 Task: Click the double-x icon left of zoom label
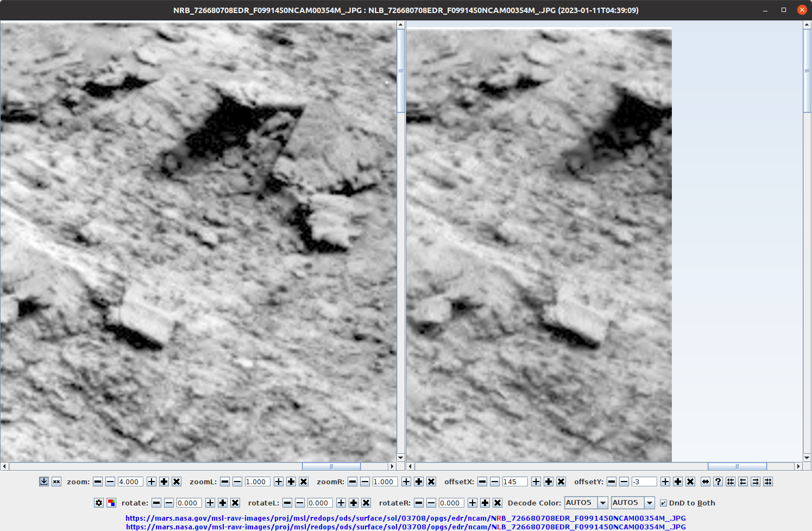point(56,482)
